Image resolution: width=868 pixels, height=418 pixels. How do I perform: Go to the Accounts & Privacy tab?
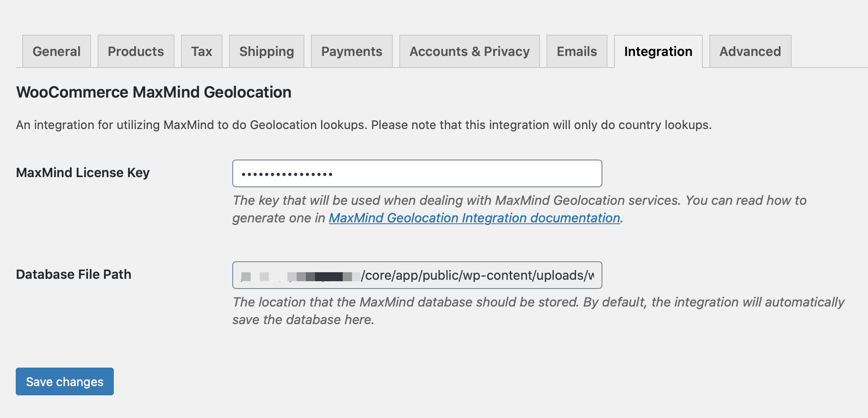[x=469, y=51]
